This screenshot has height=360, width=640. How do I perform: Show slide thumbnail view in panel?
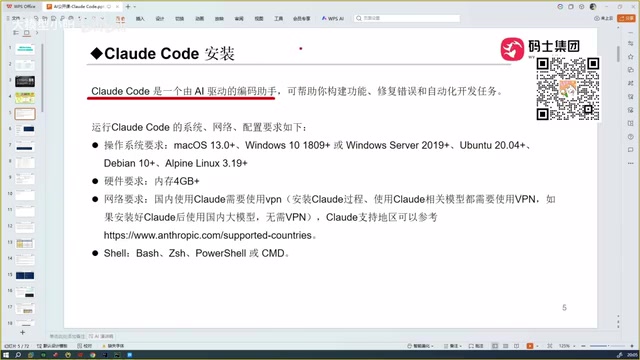point(27,33)
